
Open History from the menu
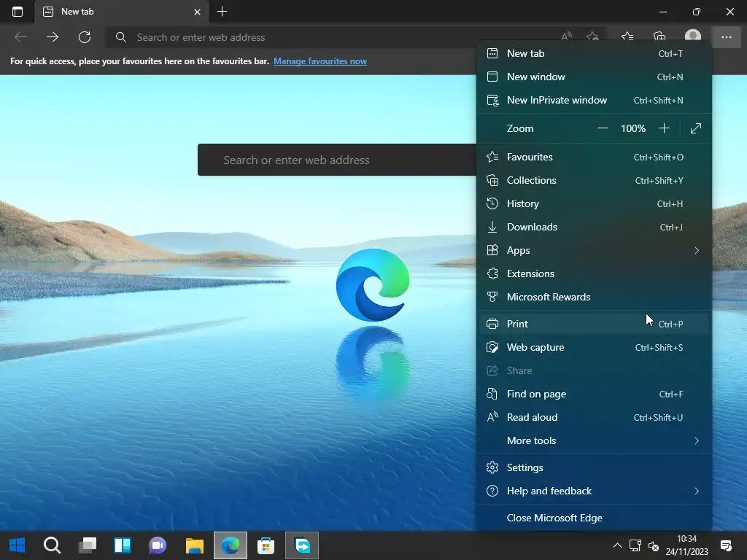(x=594, y=203)
